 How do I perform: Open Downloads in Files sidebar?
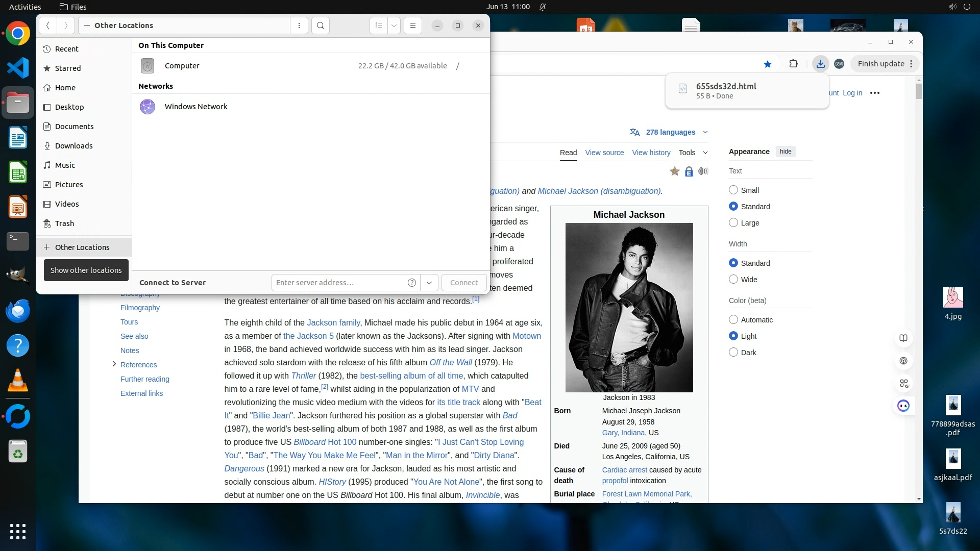pyautogui.click(x=73, y=146)
